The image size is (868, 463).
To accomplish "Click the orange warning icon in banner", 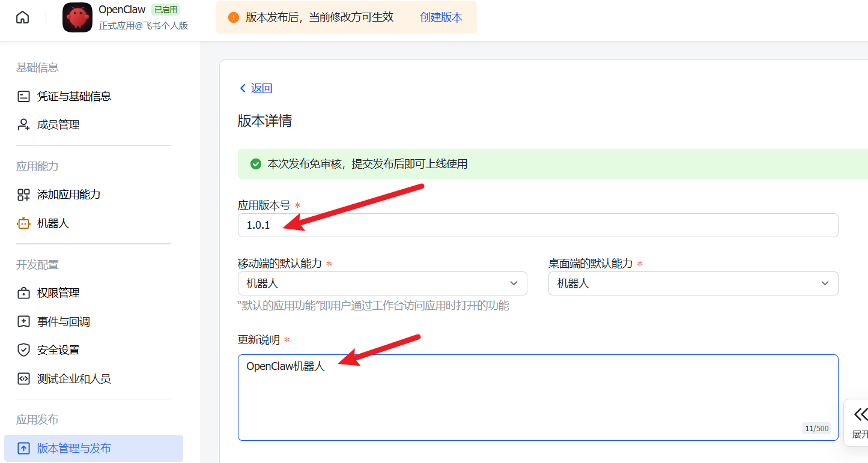I will tap(234, 17).
